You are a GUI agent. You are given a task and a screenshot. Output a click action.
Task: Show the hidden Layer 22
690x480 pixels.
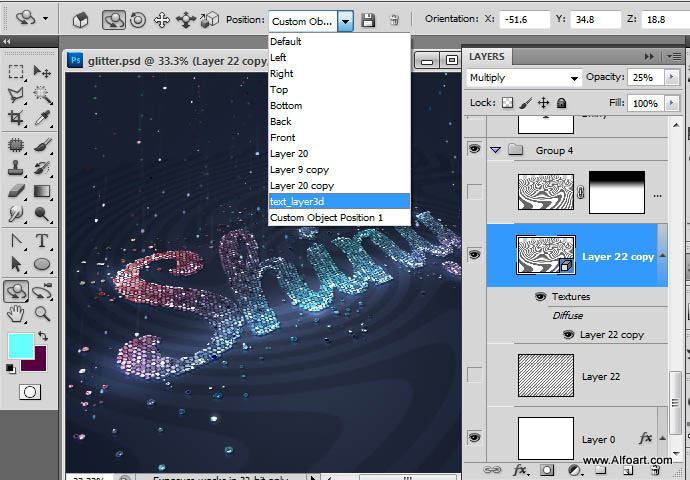coord(474,375)
